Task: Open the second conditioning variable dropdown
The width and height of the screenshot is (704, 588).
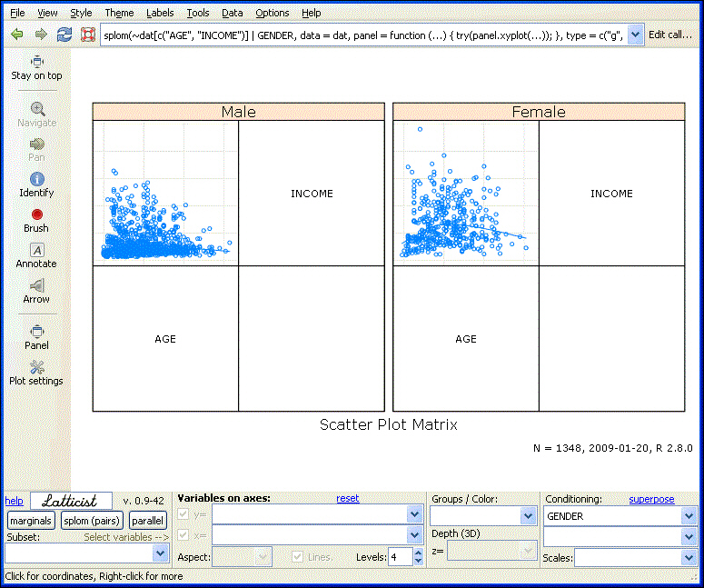Action: (689, 537)
